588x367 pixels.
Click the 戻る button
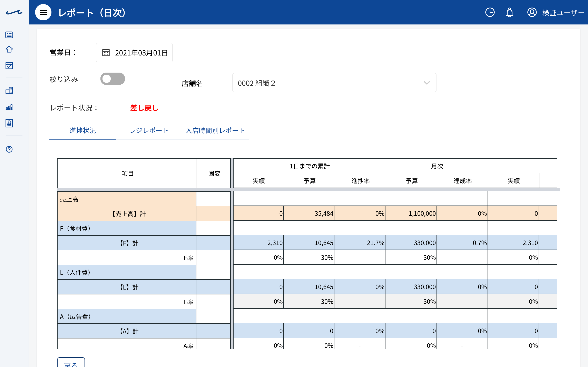(71, 363)
